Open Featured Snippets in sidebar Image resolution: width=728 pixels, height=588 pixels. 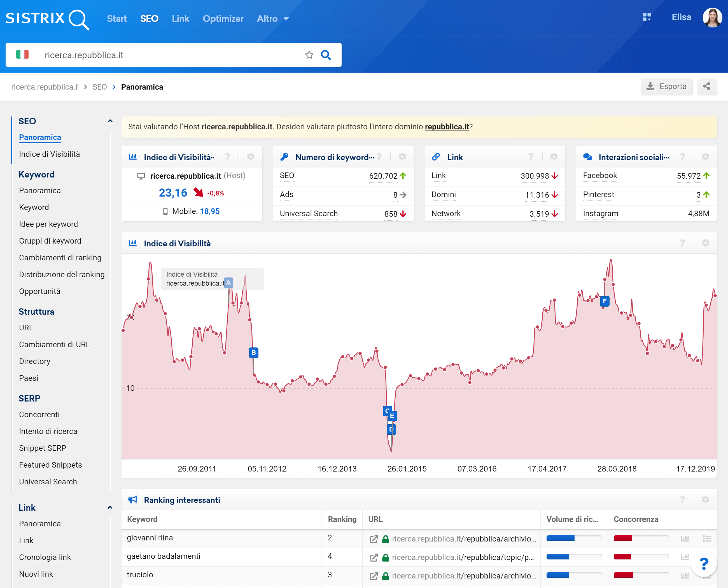point(50,465)
